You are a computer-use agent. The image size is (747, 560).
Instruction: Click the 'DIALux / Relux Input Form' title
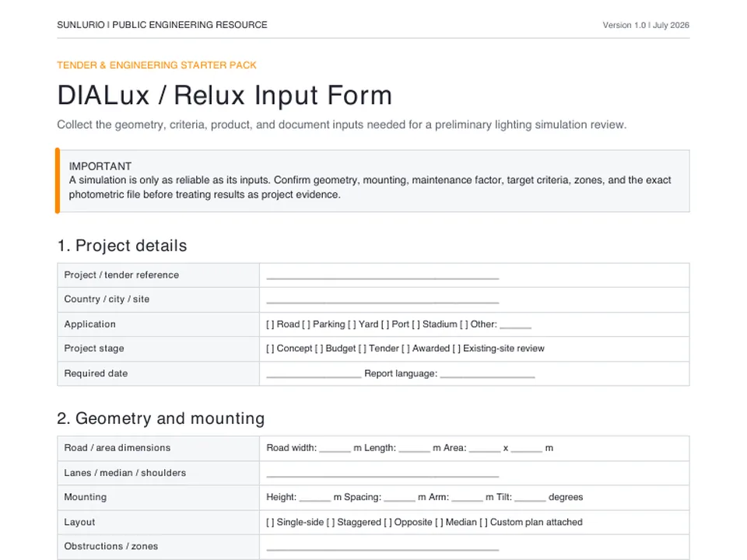point(224,95)
